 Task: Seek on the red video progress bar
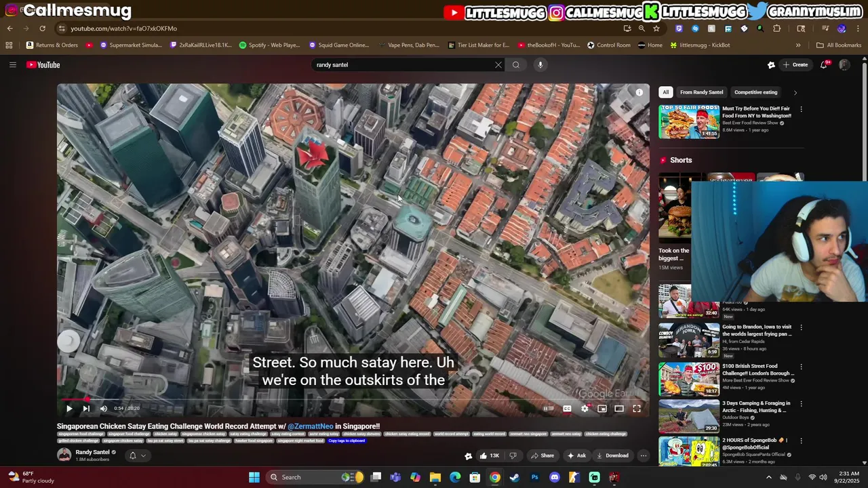click(x=353, y=399)
